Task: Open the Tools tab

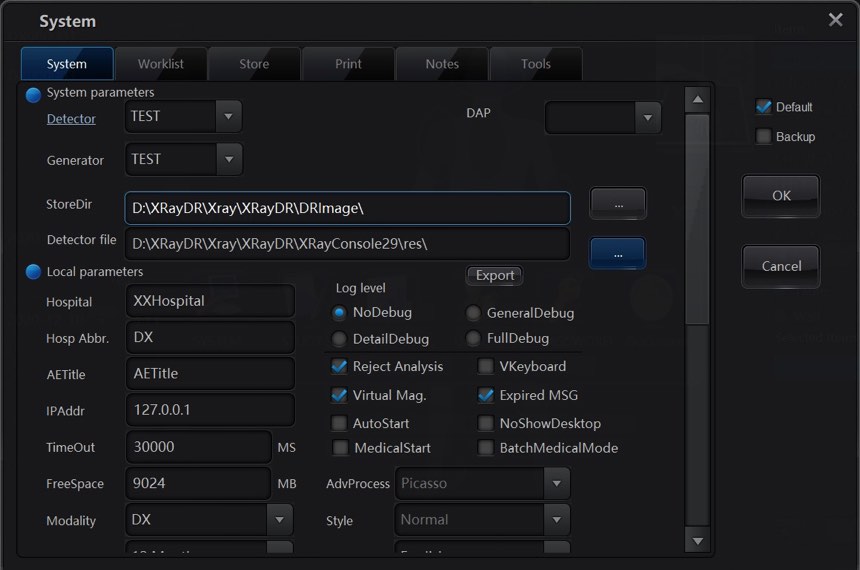Action: (535, 64)
